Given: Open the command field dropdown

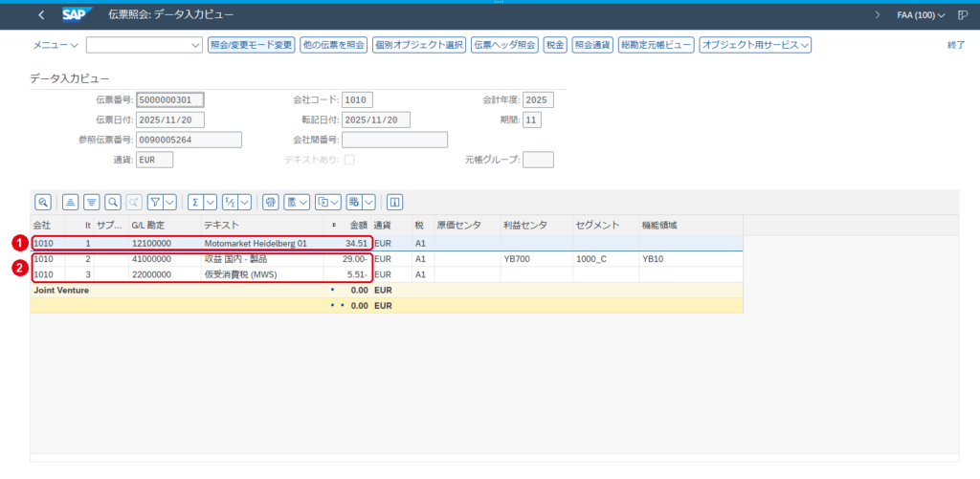Looking at the screenshot, I should click(193, 45).
